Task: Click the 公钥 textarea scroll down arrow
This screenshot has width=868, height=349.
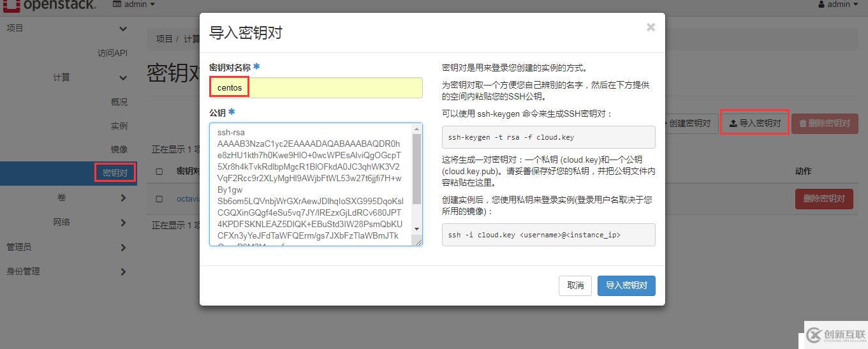Action: pos(417,229)
